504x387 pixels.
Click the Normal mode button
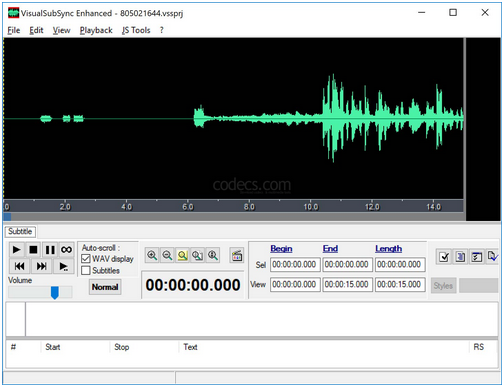(x=105, y=287)
